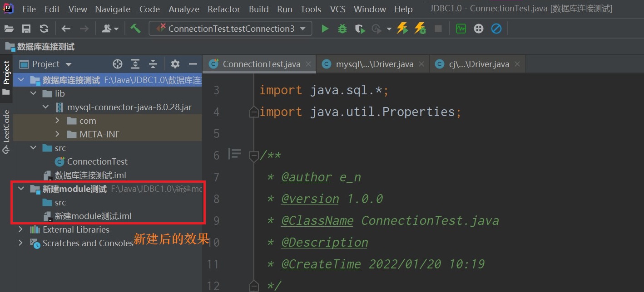
Task: Collapse the 新建module测试 module node
Action: [20, 189]
